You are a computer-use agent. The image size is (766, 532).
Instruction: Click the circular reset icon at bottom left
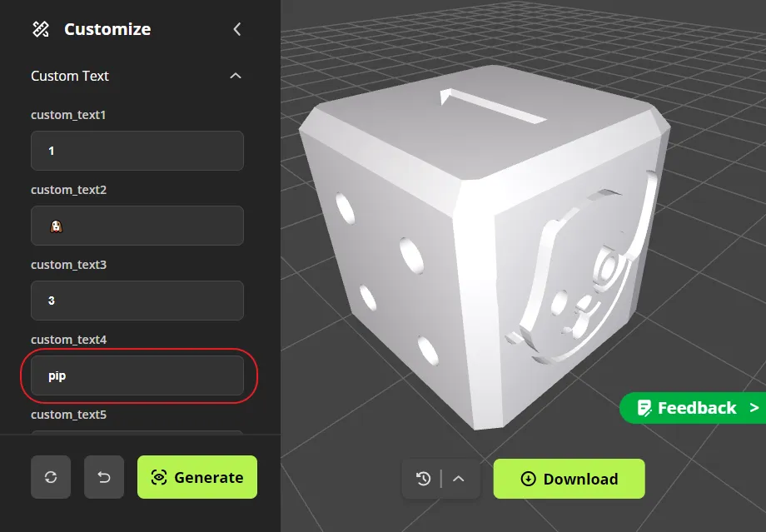pos(51,477)
